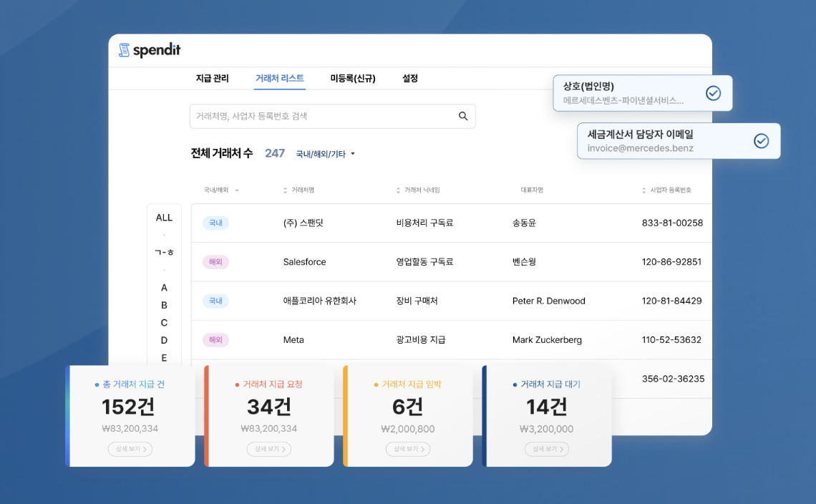Filter by letter A in index
The height and width of the screenshot is (504, 816).
(164, 288)
